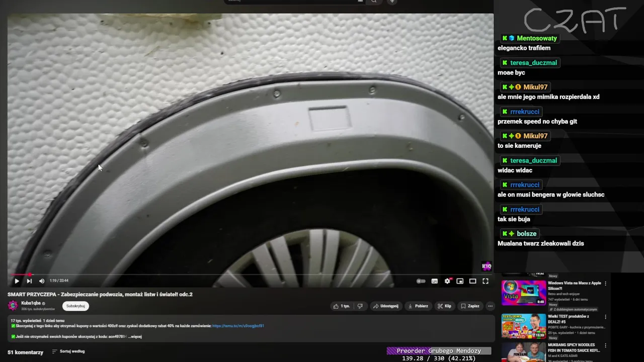
Task: Click the 51 komentarzy heading
Action: coord(25,352)
